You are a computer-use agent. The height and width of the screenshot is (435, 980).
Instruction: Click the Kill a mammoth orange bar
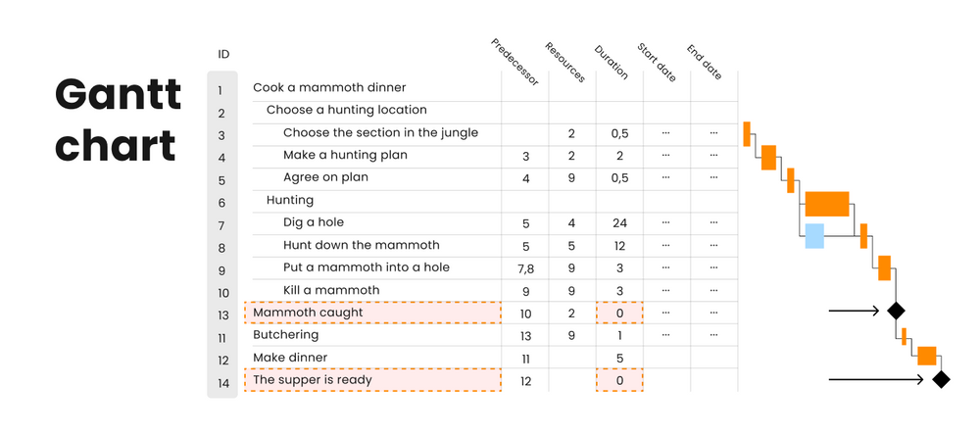[884, 267]
